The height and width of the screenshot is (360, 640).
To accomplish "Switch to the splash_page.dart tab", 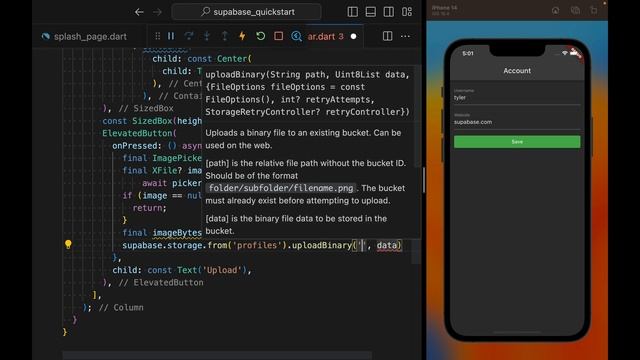I will pos(85,36).
